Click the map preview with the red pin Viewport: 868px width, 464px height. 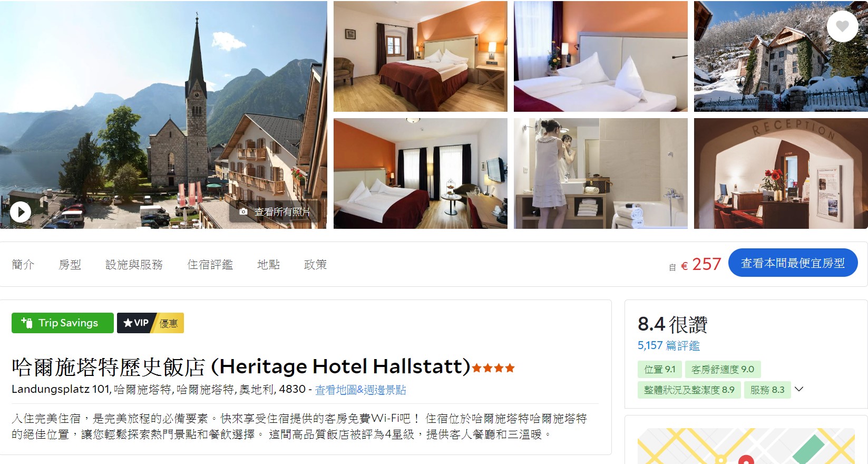point(746,446)
